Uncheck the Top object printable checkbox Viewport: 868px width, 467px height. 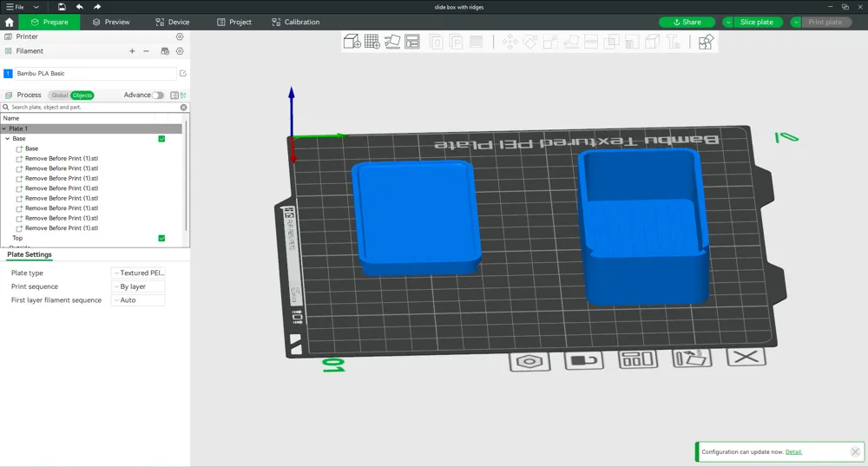pyautogui.click(x=161, y=238)
